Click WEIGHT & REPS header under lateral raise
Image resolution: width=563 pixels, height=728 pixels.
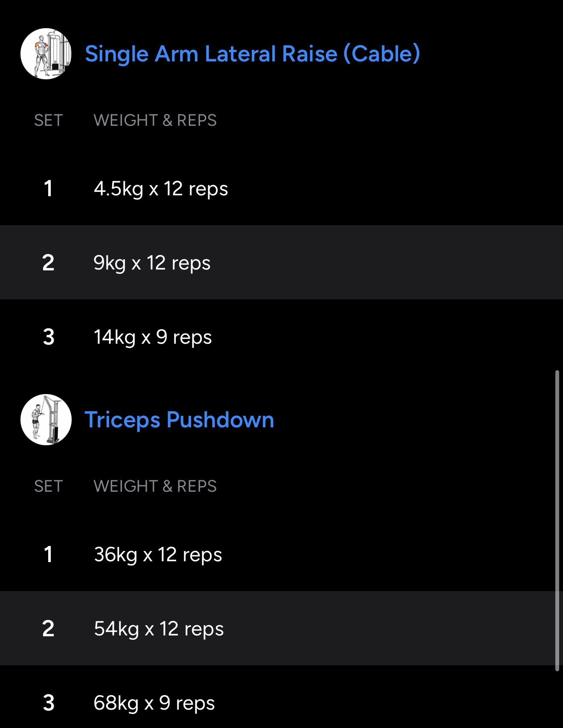coord(155,120)
